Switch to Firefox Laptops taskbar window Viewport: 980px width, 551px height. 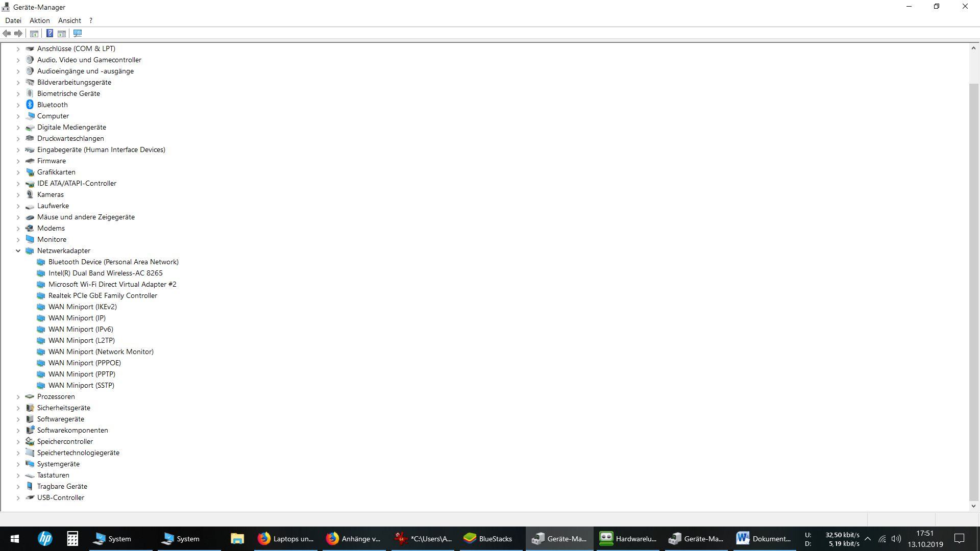coord(285,539)
